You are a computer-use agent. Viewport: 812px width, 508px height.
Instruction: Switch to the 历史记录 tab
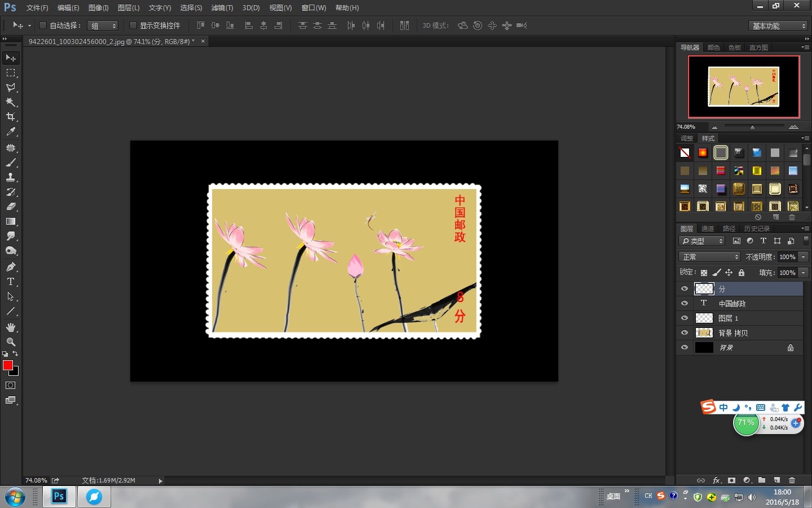pyautogui.click(x=756, y=229)
